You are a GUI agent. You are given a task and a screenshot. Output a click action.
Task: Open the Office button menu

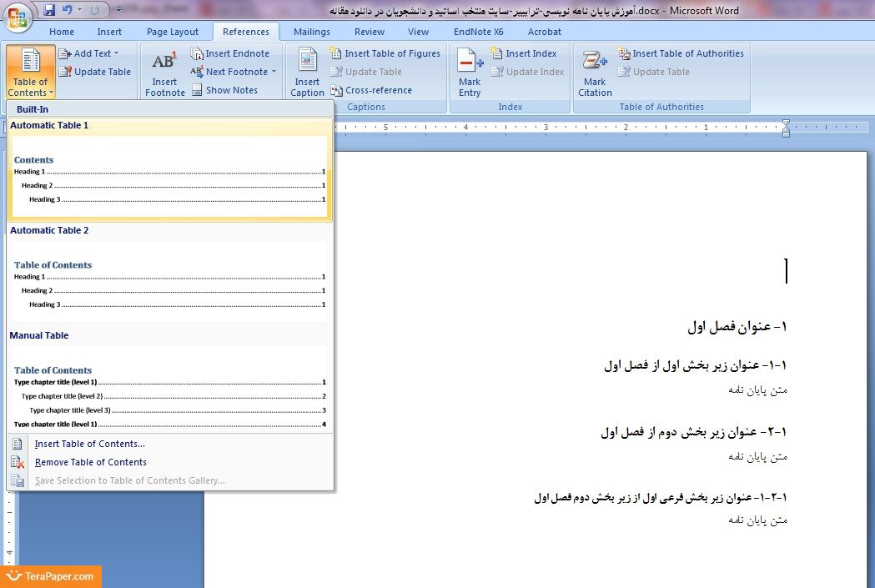coord(17,16)
